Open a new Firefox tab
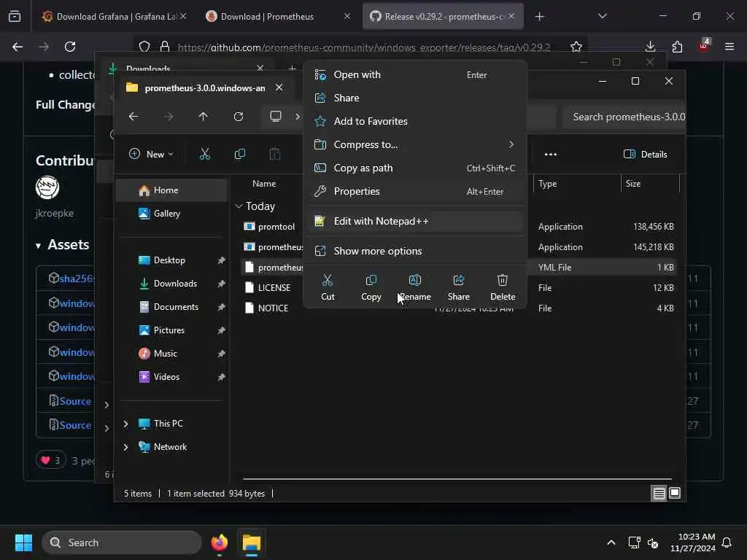 point(539,17)
